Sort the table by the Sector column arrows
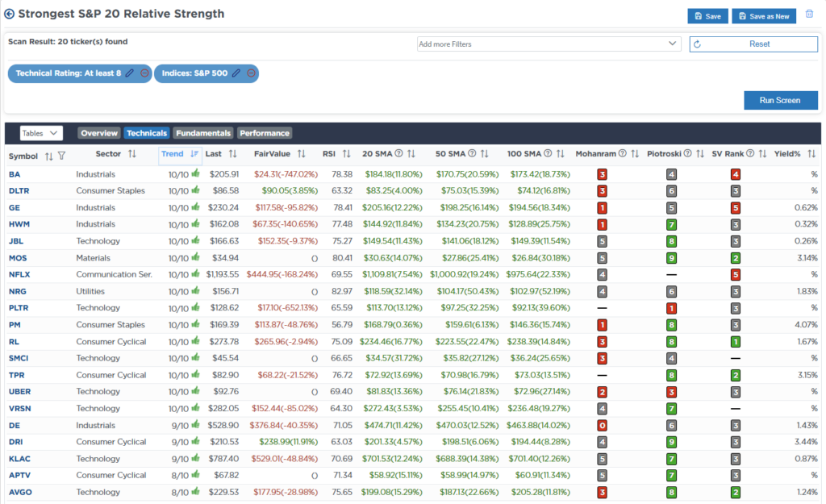826x504 pixels. [132, 154]
